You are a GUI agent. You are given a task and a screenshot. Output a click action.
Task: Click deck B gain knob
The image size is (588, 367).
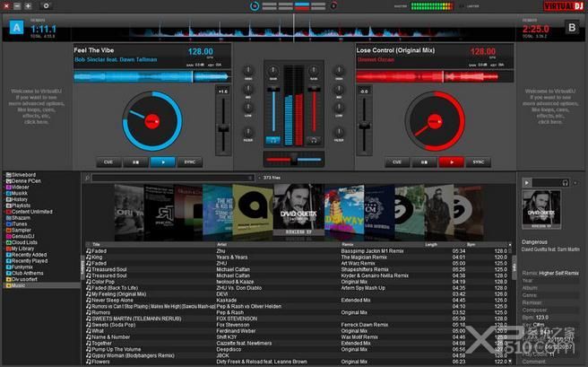[314, 71]
